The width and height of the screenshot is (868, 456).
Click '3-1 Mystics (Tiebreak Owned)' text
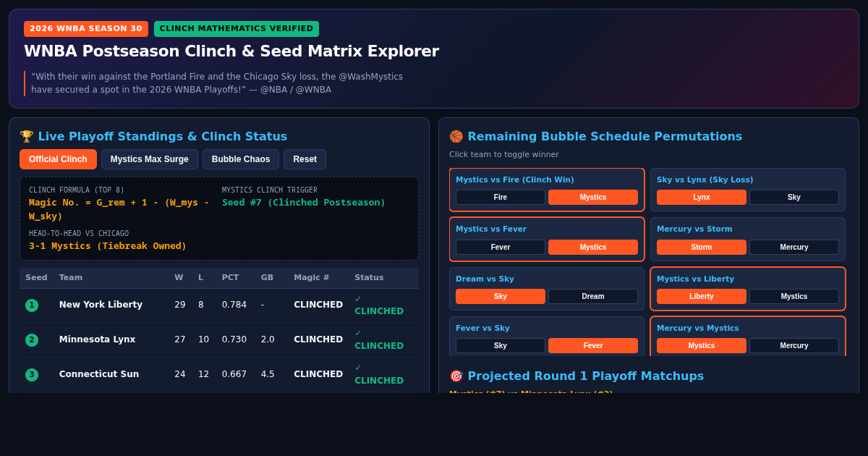click(x=108, y=246)
